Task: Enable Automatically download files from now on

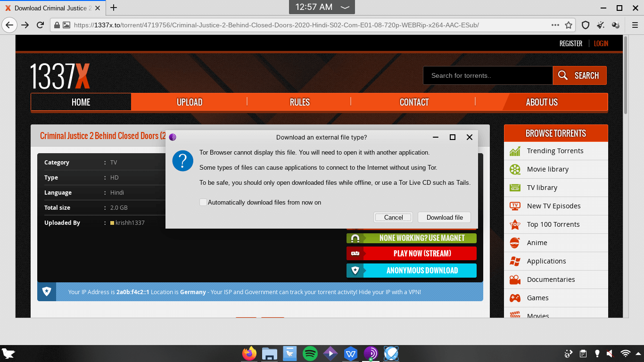Action: tap(203, 202)
